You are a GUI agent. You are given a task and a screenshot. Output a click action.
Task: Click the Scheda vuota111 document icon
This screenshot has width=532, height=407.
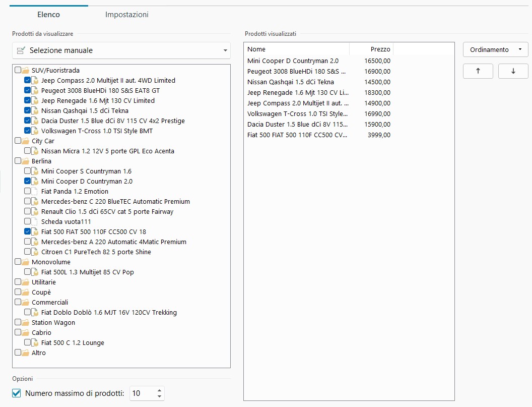coord(35,221)
